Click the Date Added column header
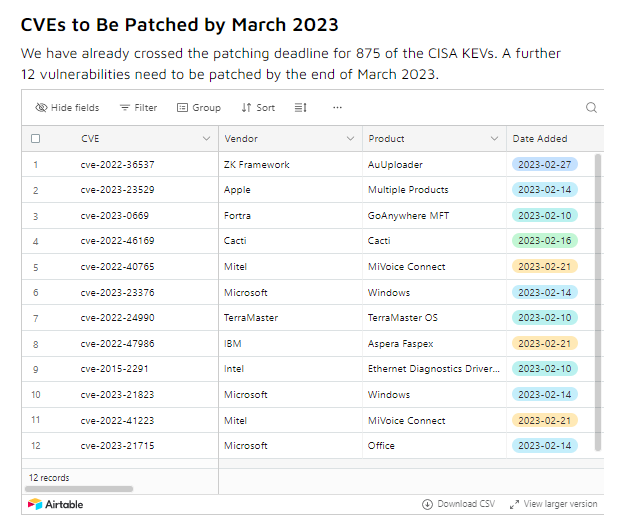635x531 pixels. point(555,139)
